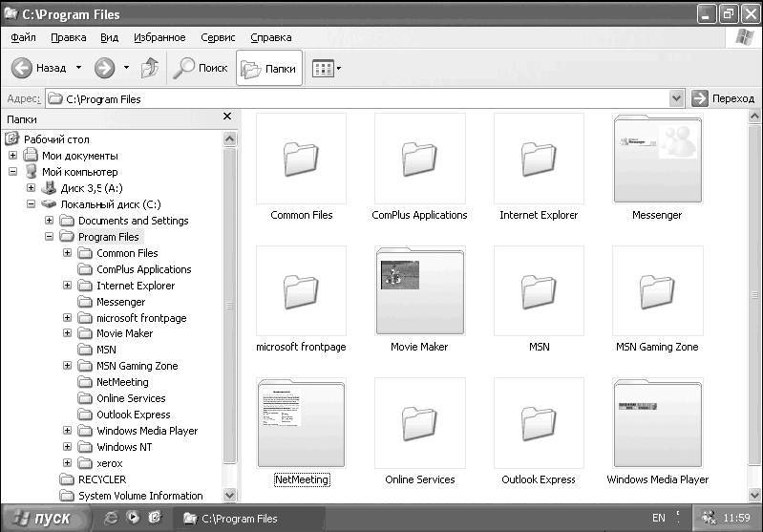Toggle the Folders (Папки) pane button
This screenshot has height=532, width=763.
point(268,68)
